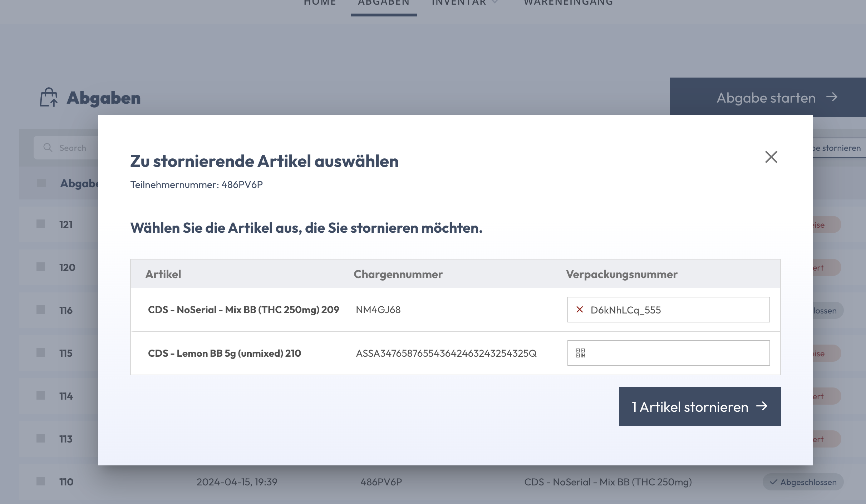
Task: Toggle the select-all checkbox in header
Action: click(41, 183)
